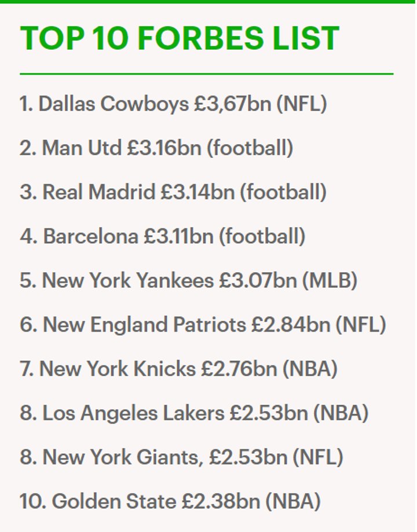Screen dimensions: 417x532
Task: Click the TOP 10 FORBES LIST heading
Action: pos(180,38)
